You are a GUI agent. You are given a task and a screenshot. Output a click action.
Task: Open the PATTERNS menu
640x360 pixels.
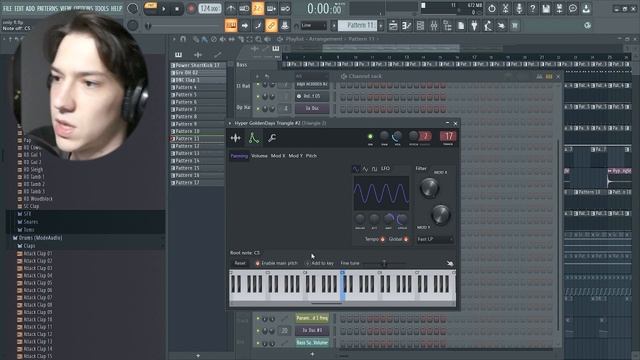(48, 8)
